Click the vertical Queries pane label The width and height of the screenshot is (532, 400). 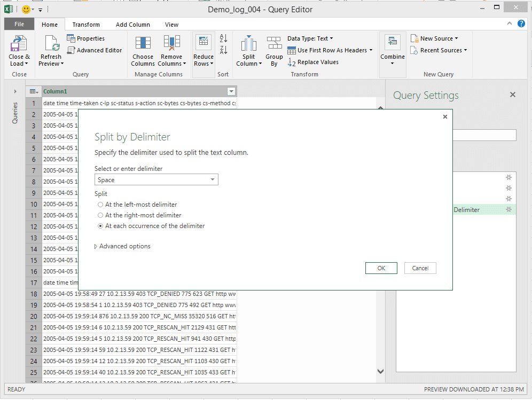pyautogui.click(x=14, y=113)
